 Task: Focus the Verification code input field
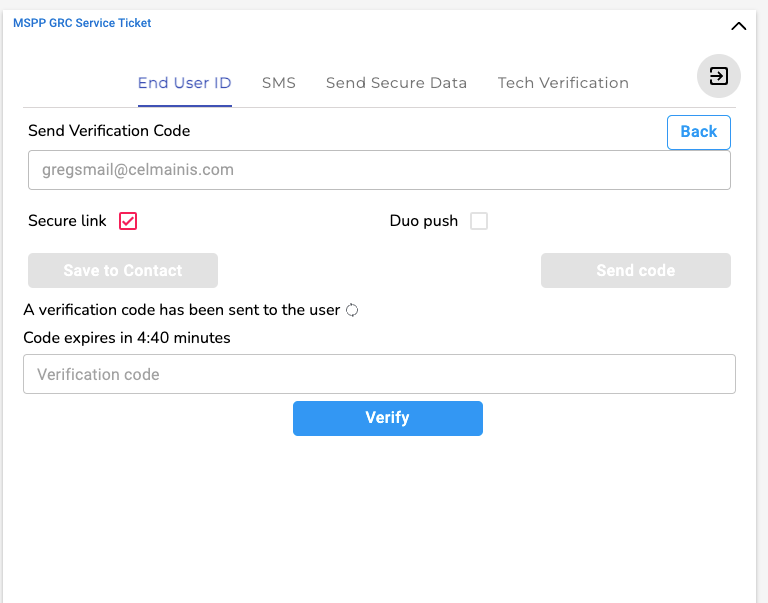pyautogui.click(x=379, y=374)
